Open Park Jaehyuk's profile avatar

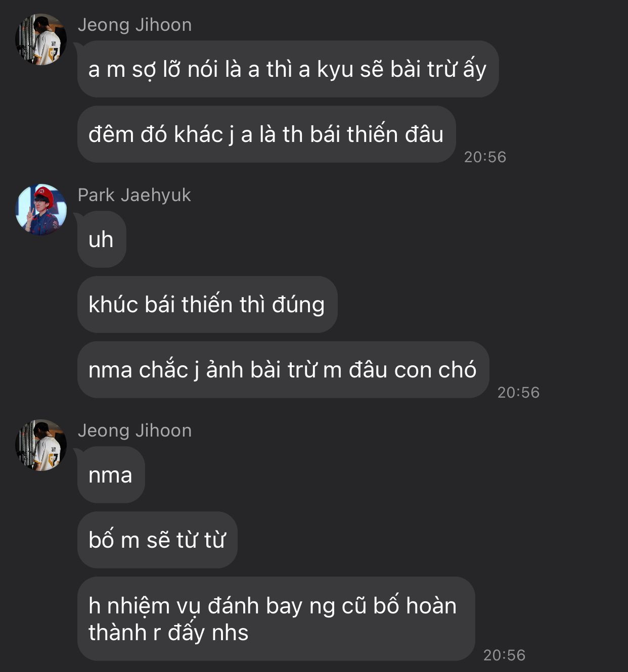41,210
